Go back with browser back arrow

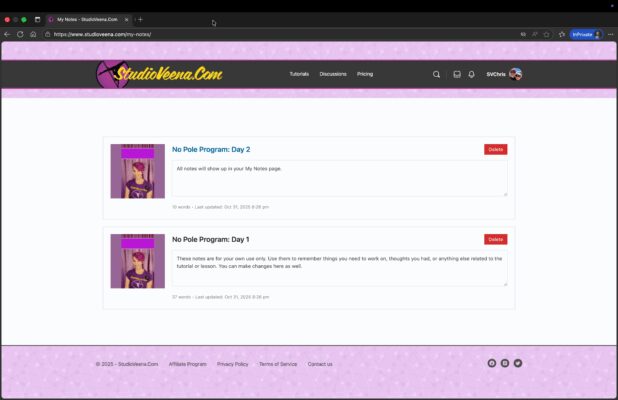[x=7, y=34]
